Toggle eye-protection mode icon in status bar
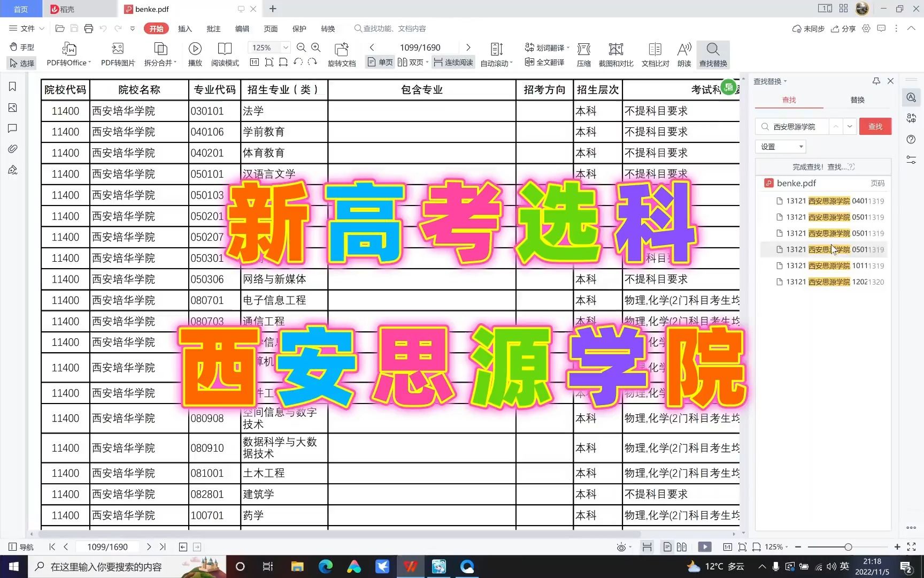Image resolution: width=924 pixels, height=578 pixels. pos(621,547)
